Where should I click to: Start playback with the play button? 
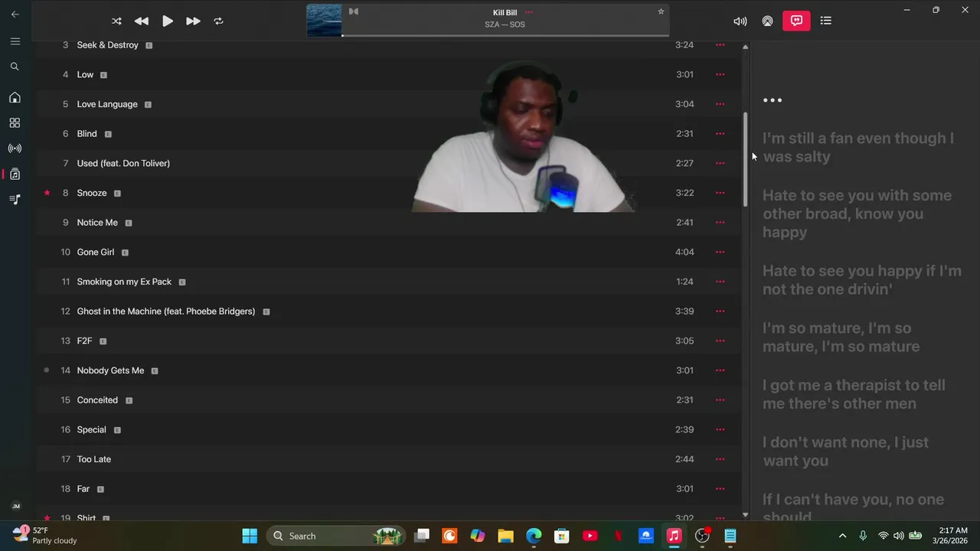coord(167,21)
